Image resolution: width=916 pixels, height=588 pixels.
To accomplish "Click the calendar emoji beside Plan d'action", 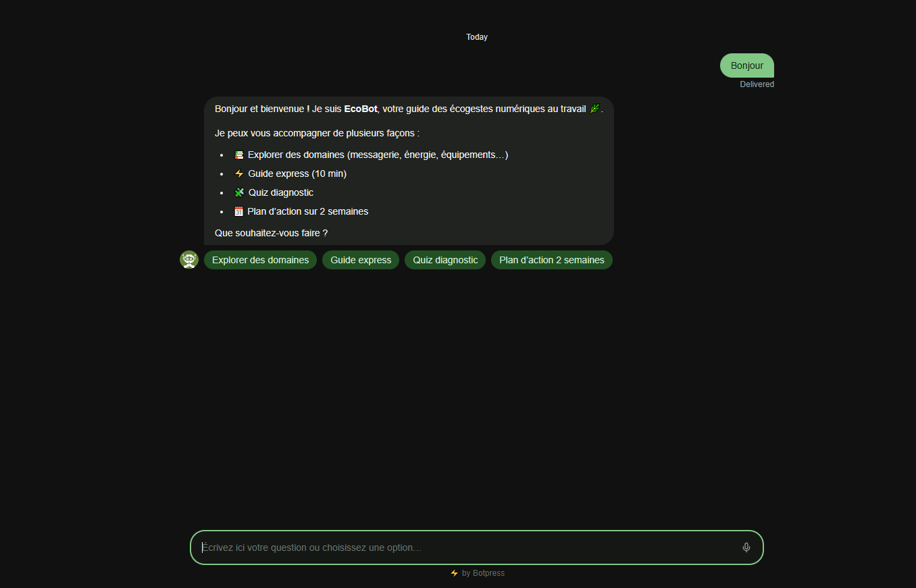I will point(238,211).
